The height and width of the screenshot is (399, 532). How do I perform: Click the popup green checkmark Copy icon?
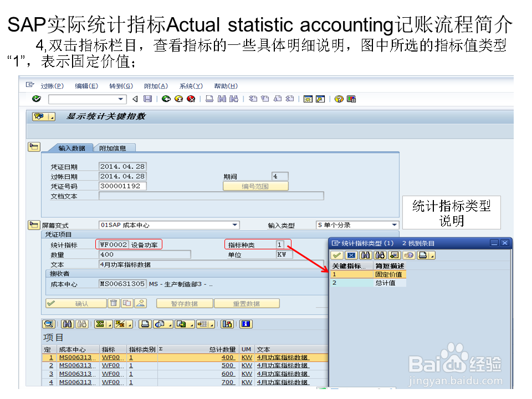coord(337,255)
